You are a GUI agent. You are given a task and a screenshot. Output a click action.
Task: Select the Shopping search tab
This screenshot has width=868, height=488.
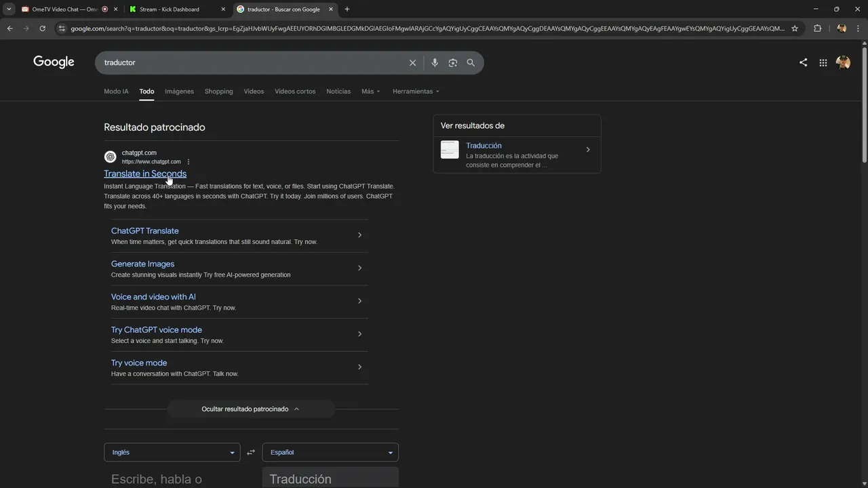(x=218, y=91)
